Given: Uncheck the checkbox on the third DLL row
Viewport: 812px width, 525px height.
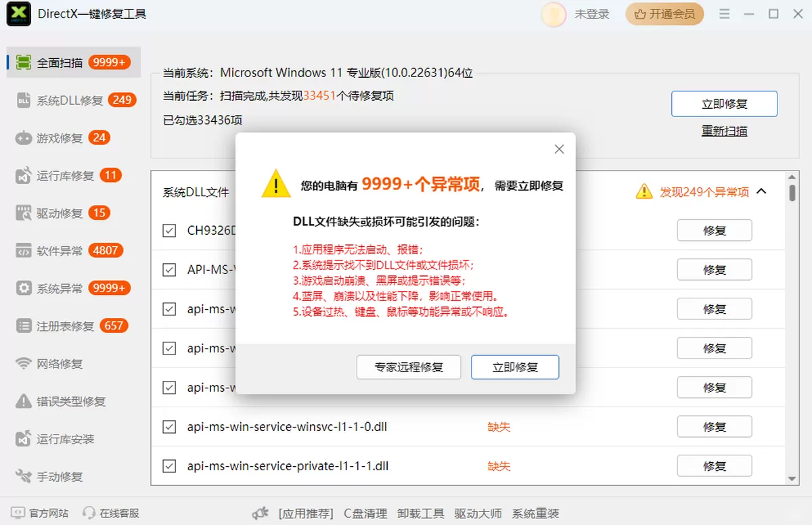Looking at the screenshot, I should [169, 309].
